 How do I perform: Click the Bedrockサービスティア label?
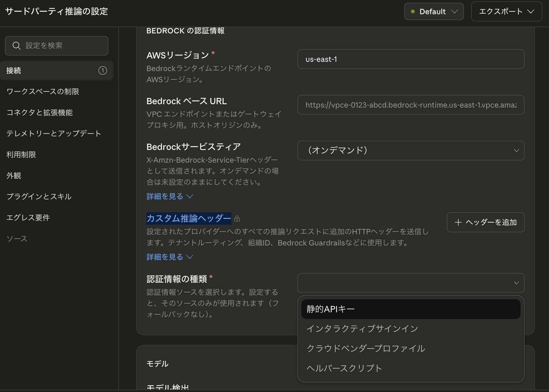pyautogui.click(x=193, y=147)
